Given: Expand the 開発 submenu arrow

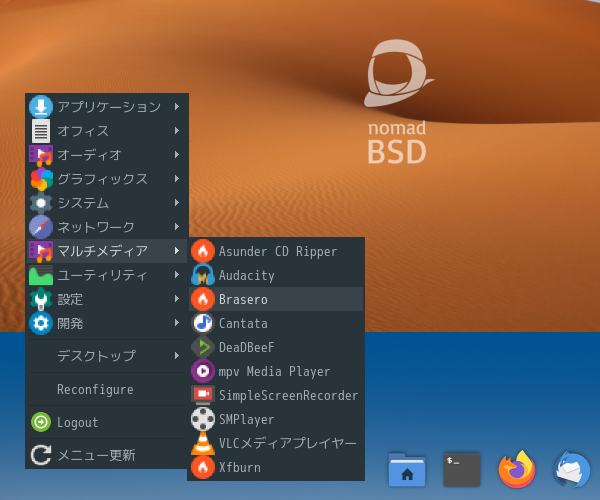Looking at the screenshot, I should [x=177, y=323].
